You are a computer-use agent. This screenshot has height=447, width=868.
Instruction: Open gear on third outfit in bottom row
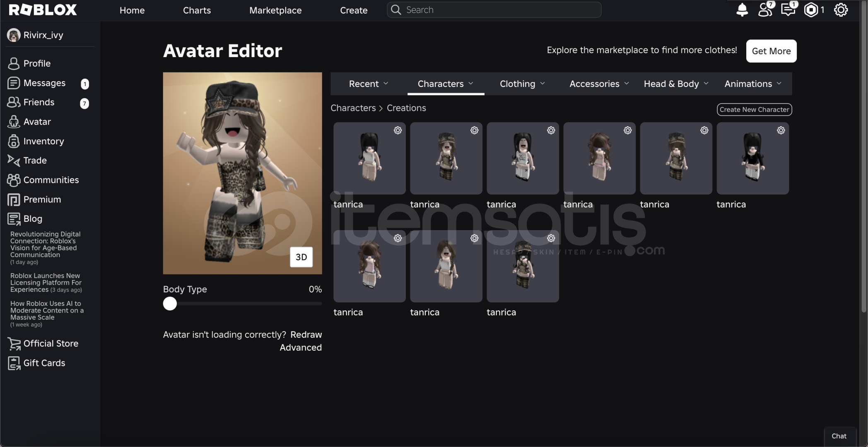click(551, 238)
